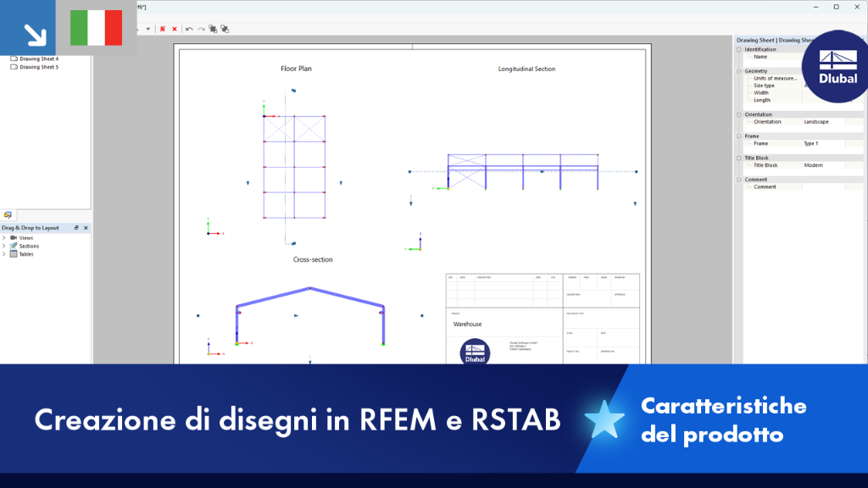Open the small toolbar dropdown arrow
This screenshot has width=868, height=488.
(147, 30)
